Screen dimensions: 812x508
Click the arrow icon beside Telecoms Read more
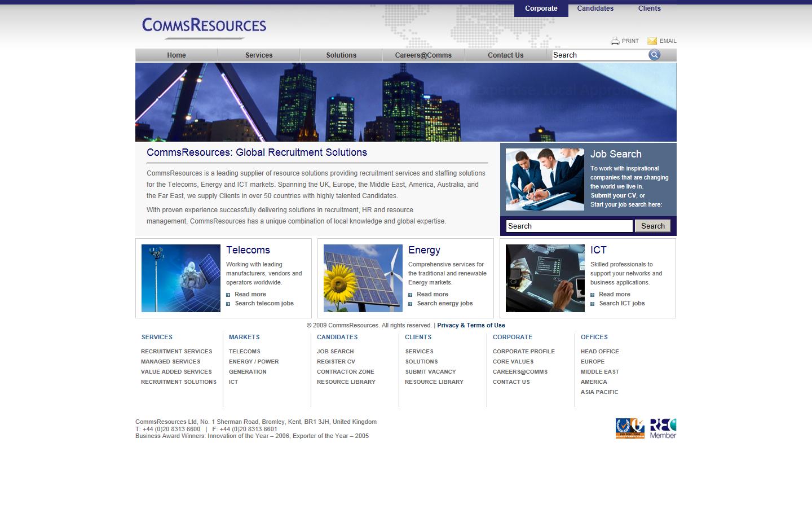(x=230, y=294)
